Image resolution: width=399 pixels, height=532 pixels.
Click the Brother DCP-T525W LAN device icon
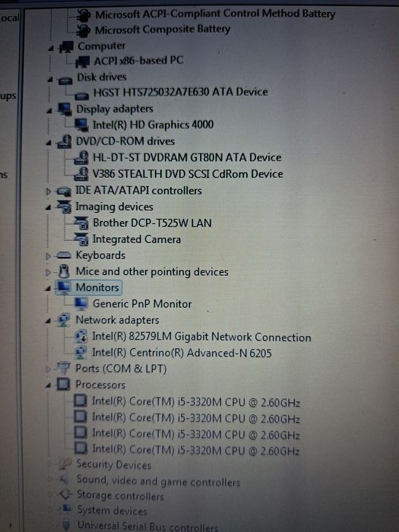click(x=81, y=223)
